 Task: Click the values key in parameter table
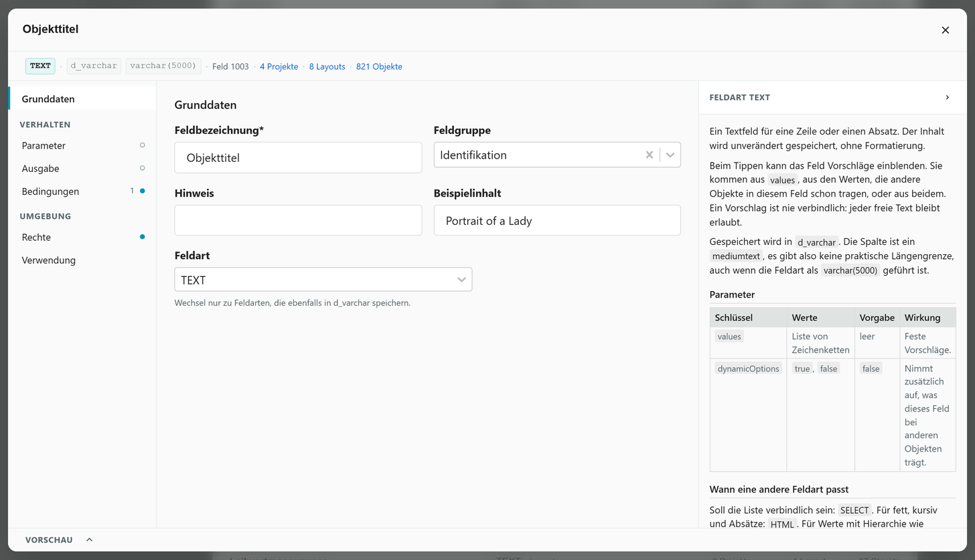[729, 337]
